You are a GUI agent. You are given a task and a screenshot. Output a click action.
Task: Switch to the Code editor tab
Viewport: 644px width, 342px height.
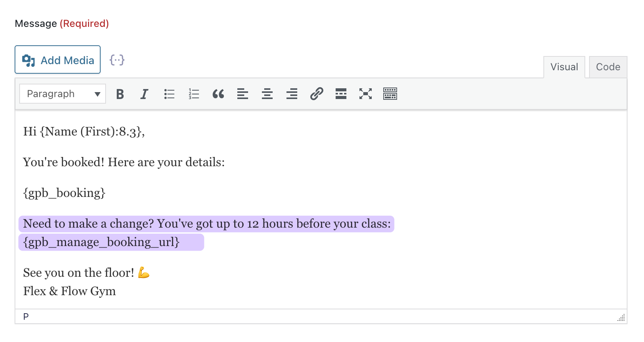608,67
